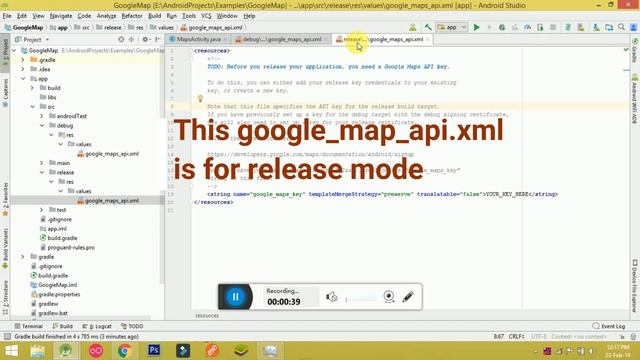Click the pencil annotate icon in recorder
The width and height of the screenshot is (640, 360).
click(408, 297)
